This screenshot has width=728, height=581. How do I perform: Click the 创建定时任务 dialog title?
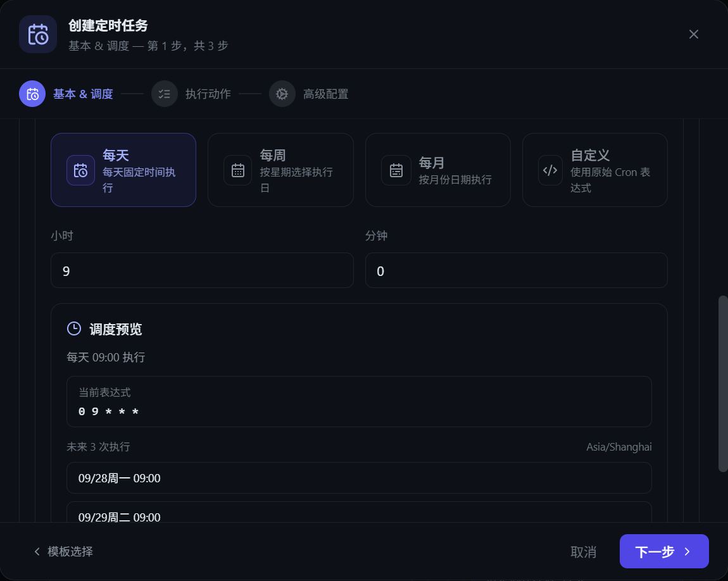click(x=108, y=25)
